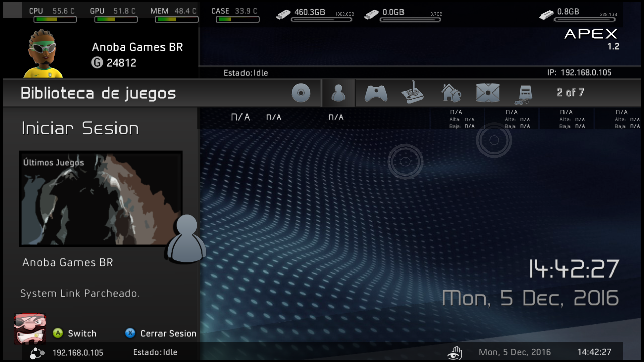The height and width of the screenshot is (362, 644).
Task: Click the 0.0GB USB drive icon
Action: point(371,14)
